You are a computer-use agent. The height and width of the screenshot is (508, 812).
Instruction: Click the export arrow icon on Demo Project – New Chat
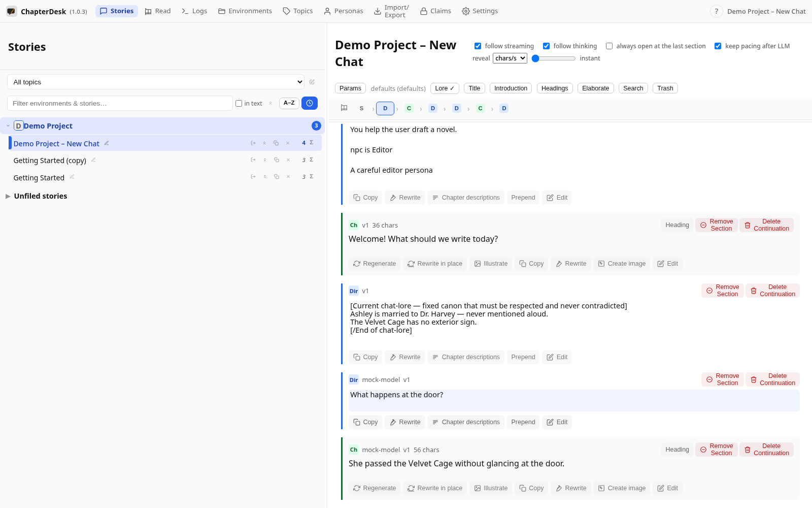click(253, 143)
